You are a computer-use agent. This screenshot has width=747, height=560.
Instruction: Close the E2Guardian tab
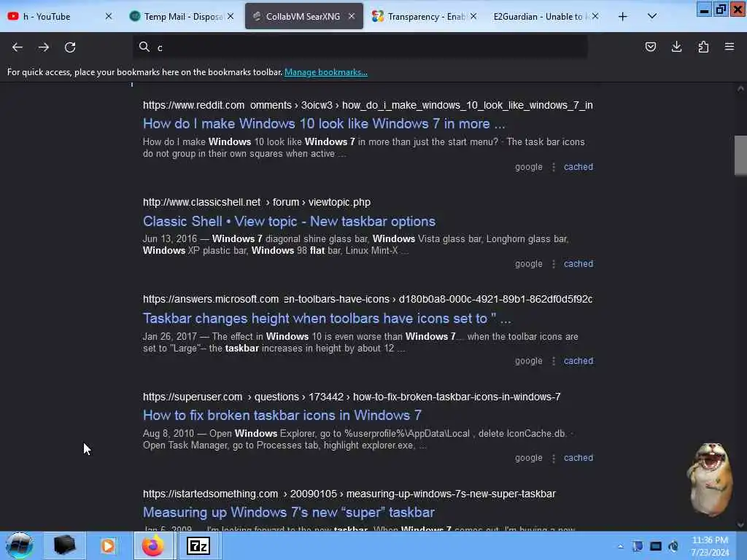coord(595,16)
